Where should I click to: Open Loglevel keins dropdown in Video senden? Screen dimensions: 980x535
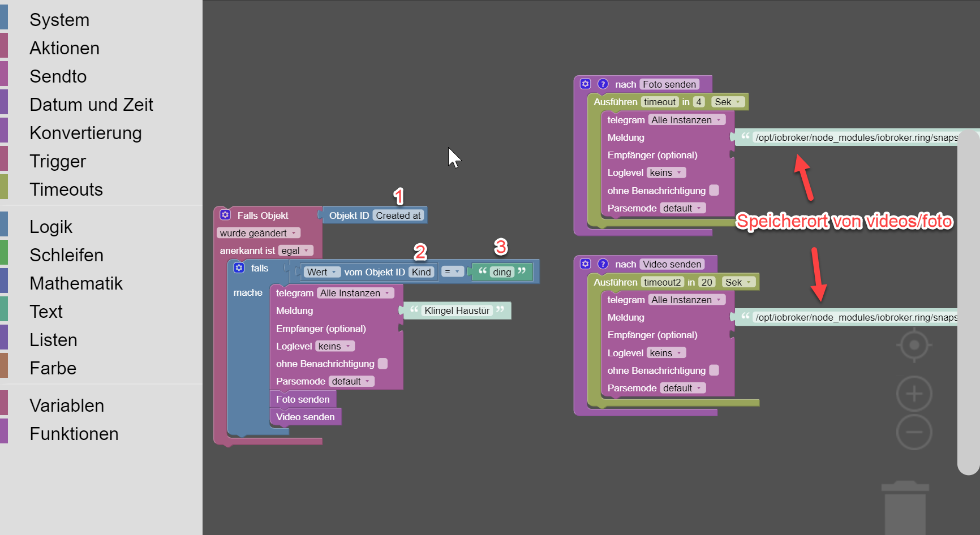click(x=666, y=353)
